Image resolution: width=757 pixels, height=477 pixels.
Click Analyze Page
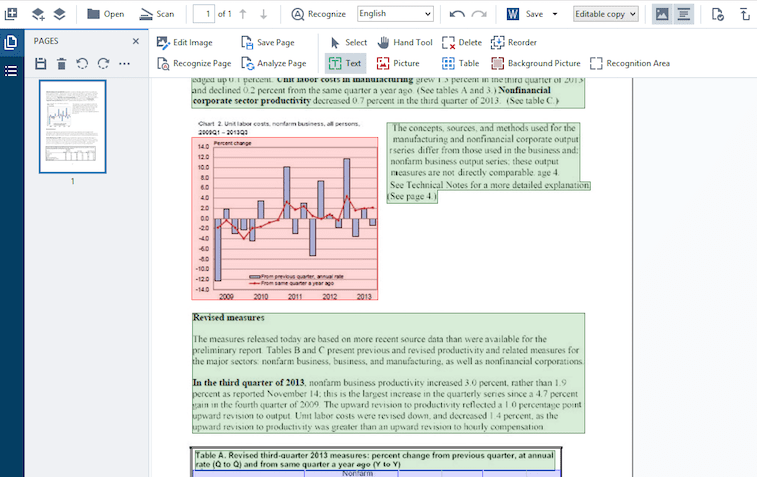pyautogui.click(x=274, y=63)
